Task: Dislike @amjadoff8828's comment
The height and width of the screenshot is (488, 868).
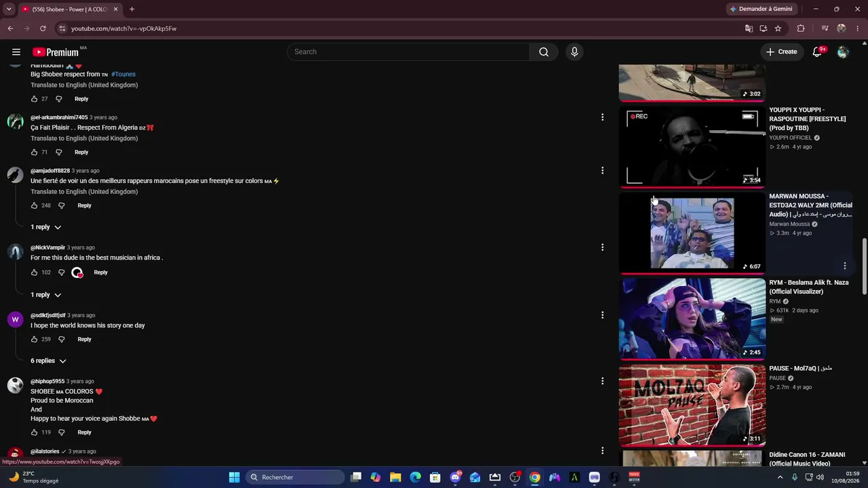Action: (62, 205)
